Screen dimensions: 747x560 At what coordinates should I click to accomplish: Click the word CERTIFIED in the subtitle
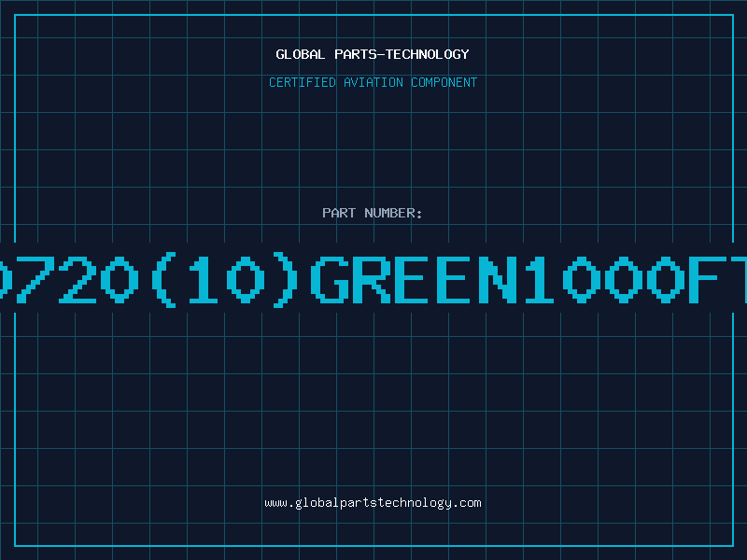point(303,82)
